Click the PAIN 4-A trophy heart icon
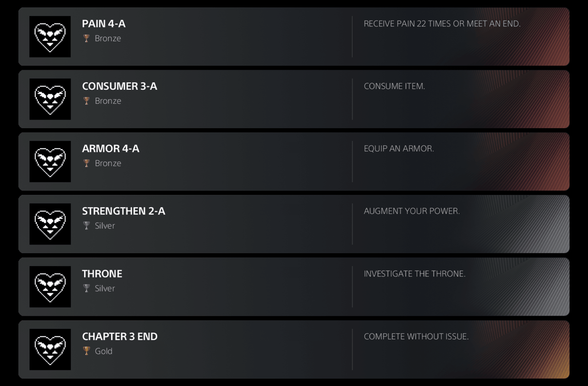This screenshot has width=588, height=386. [50, 37]
